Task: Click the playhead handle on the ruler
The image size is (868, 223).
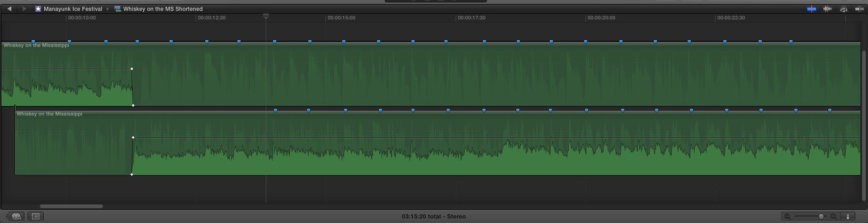Action: (x=266, y=17)
